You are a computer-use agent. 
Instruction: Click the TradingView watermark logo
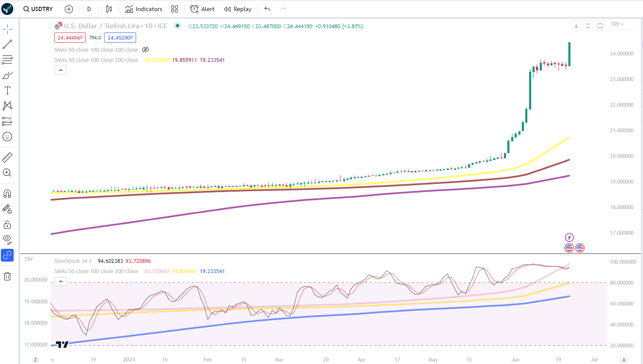62,345
